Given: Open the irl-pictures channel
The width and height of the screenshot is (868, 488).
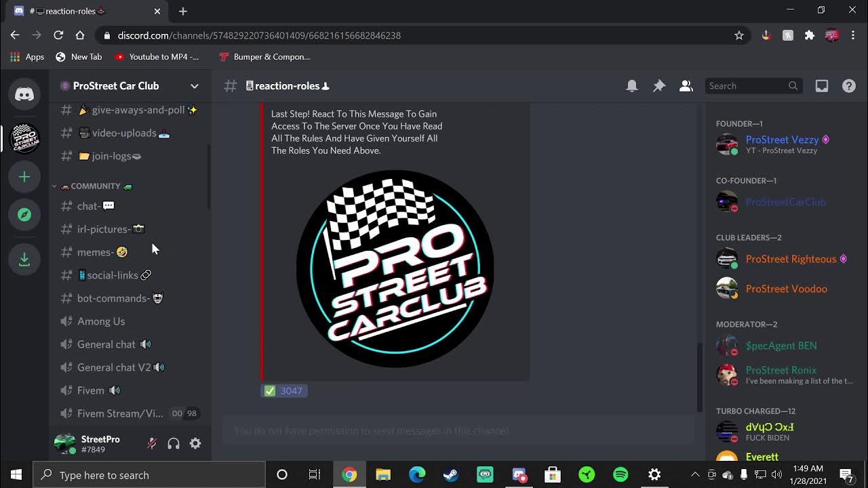Looking at the screenshot, I should pyautogui.click(x=130, y=229).
